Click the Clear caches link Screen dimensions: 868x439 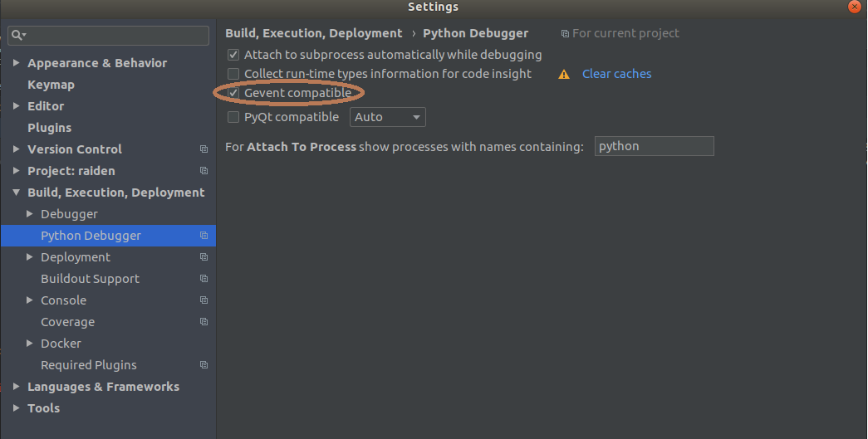pyautogui.click(x=616, y=74)
